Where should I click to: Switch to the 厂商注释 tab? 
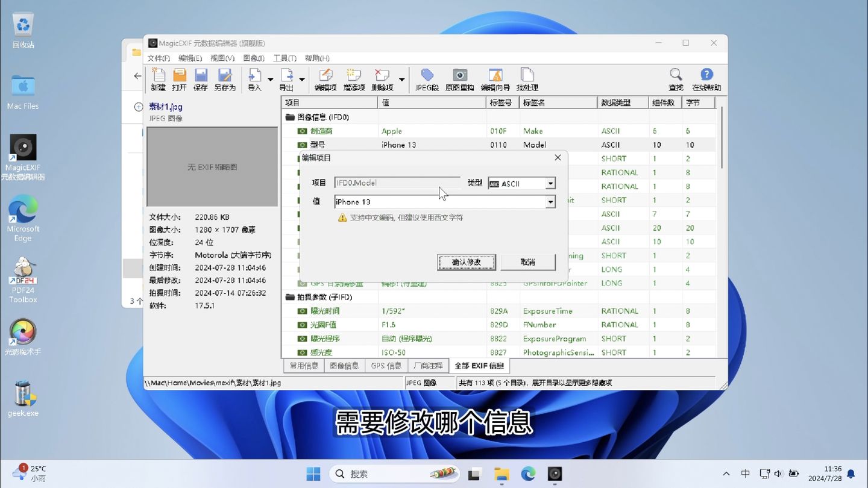[428, 366]
